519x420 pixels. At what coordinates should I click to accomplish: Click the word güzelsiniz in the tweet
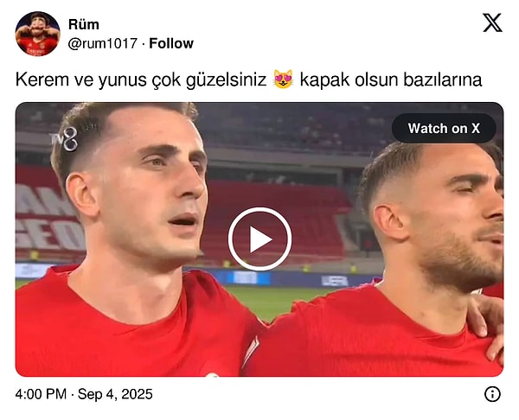226,80
